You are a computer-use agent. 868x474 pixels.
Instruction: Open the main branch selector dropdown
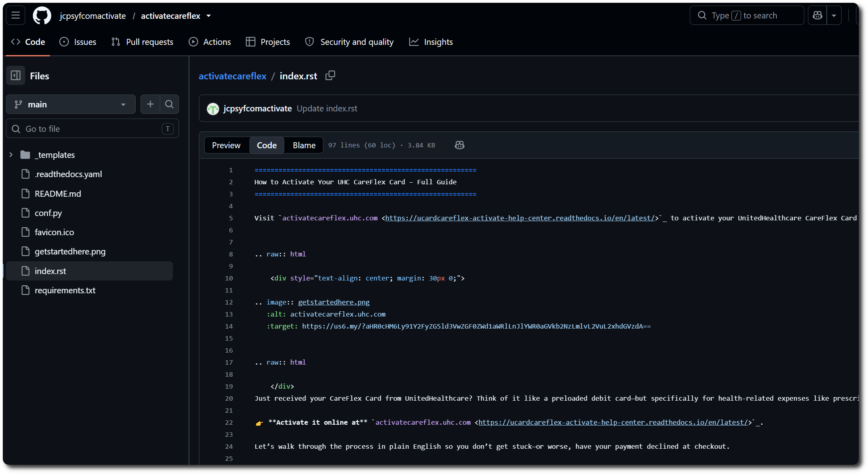(71, 105)
